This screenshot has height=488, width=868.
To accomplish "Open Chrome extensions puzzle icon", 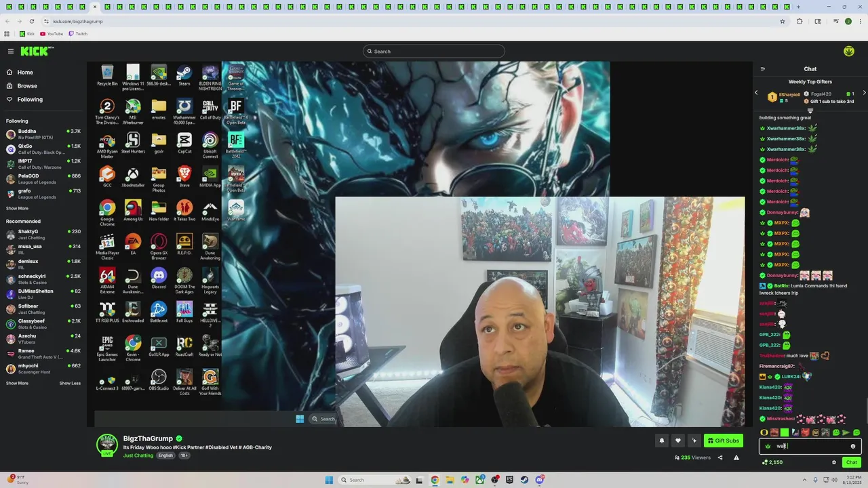I will pos(800,21).
